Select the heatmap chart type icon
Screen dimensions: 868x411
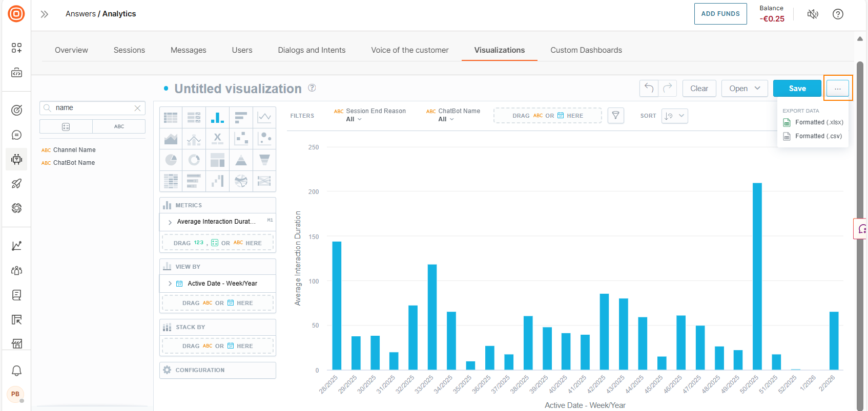coord(171,181)
